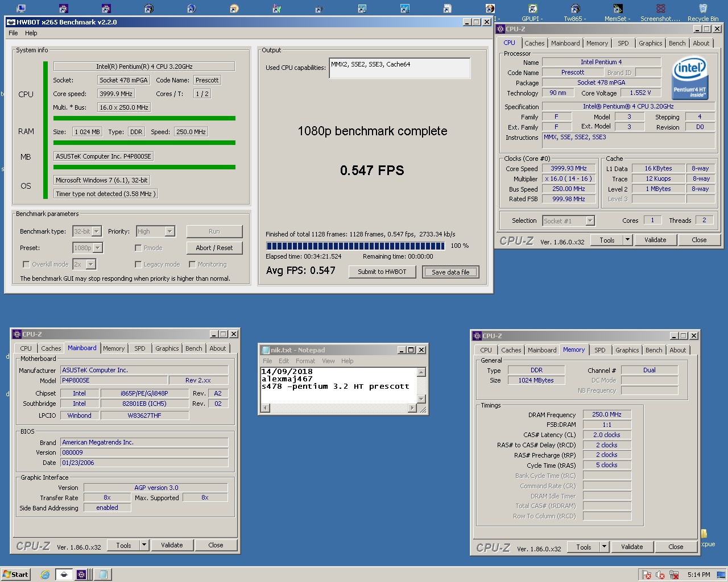Switch to the Notepad taskbar button
728x582 pixels.
pos(103,574)
